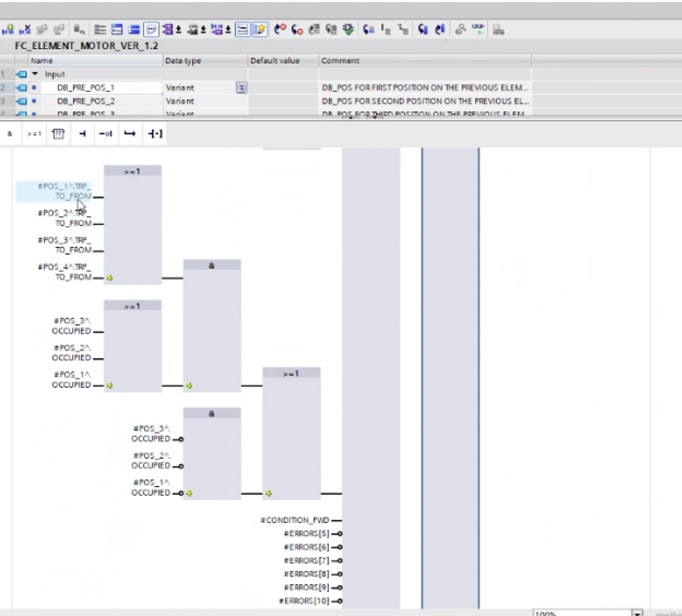The width and height of the screenshot is (682, 616).
Task: Open dropdown arrow beside tag information icon
Action: (203, 30)
